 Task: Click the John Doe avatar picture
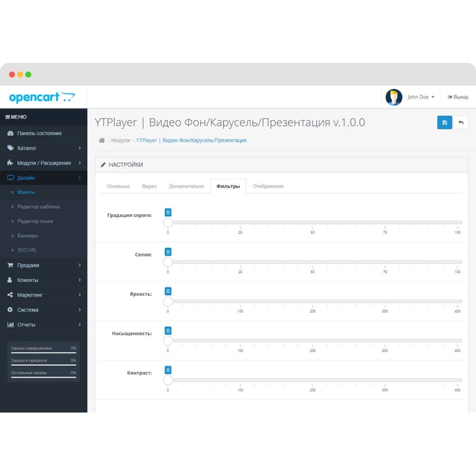tap(393, 97)
